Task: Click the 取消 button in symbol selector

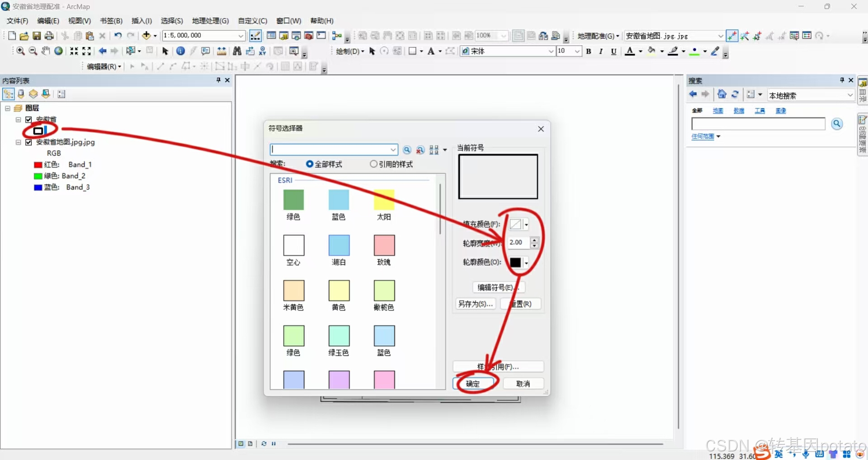Action: click(x=523, y=384)
